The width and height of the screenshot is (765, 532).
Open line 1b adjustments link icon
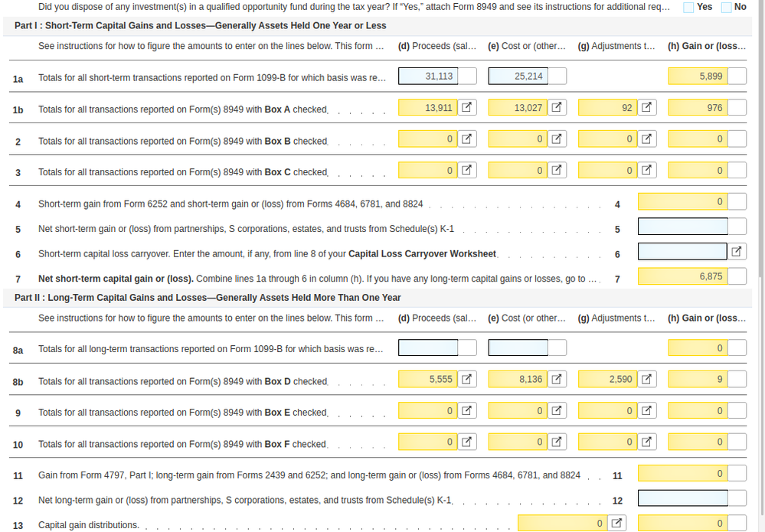[x=647, y=108]
